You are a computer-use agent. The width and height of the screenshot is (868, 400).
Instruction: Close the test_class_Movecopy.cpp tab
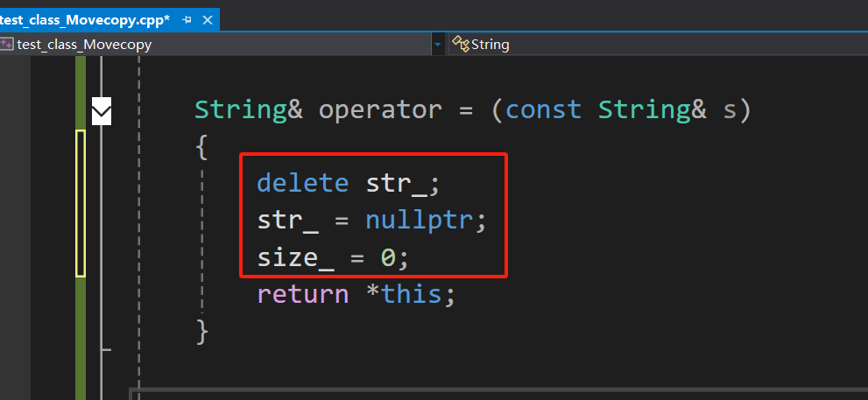coord(208,20)
